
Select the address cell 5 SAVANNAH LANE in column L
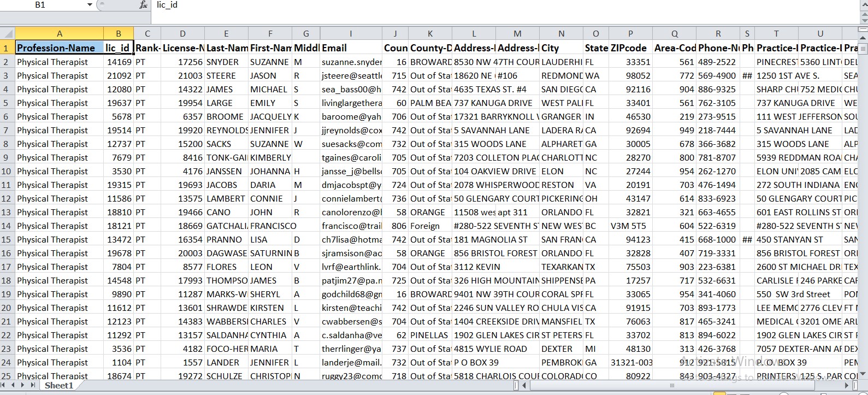[474, 130]
